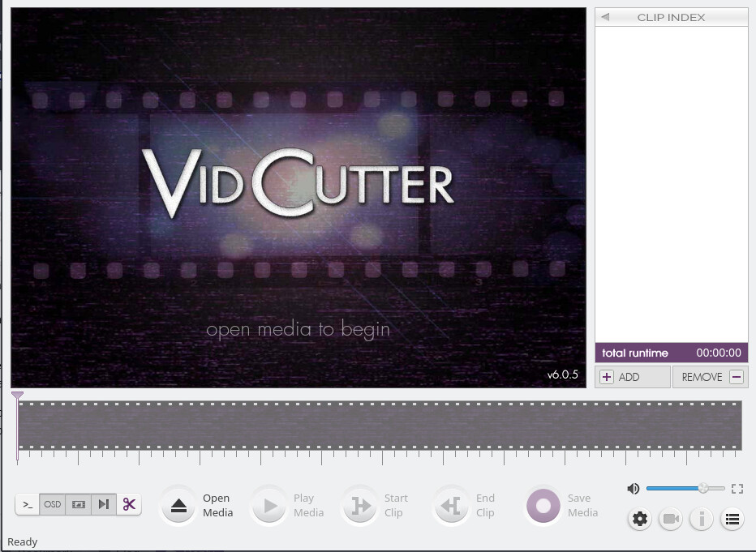Image resolution: width=756 pixels, height=552 pixels.
Task: Click the Play Media button
Action: tap(269, 506)
